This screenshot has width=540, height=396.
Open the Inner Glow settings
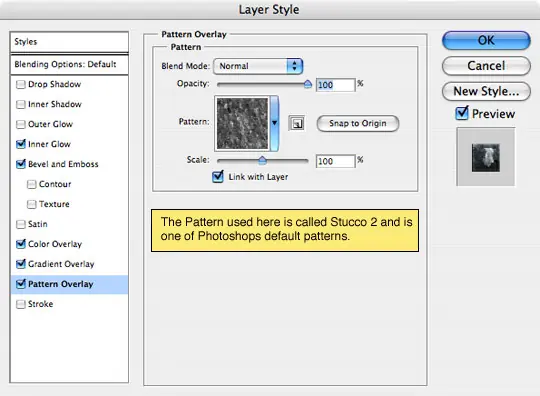tap(49, 144)
